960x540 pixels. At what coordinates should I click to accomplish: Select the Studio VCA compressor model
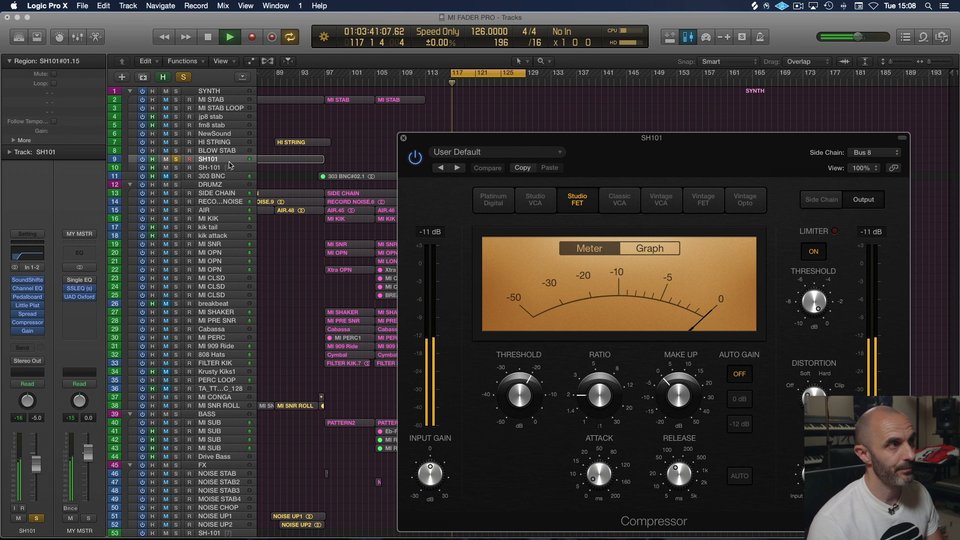[535, 200]
